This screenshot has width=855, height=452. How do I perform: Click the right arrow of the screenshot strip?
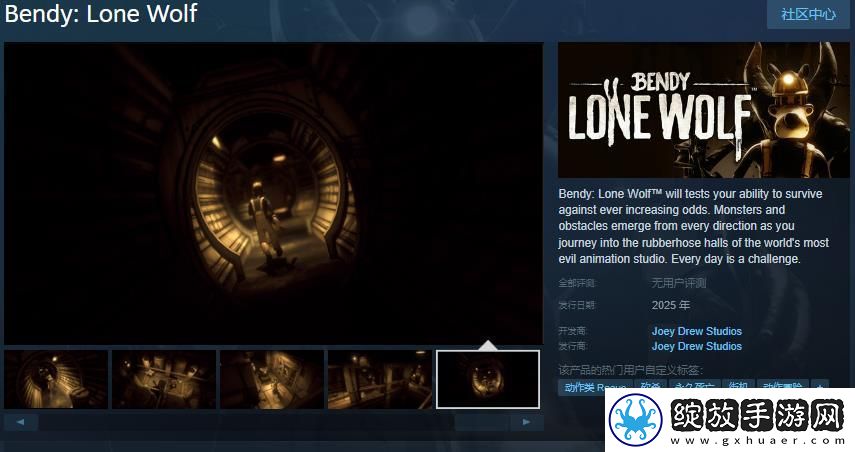pyautogui.click(x=526, y=422)
